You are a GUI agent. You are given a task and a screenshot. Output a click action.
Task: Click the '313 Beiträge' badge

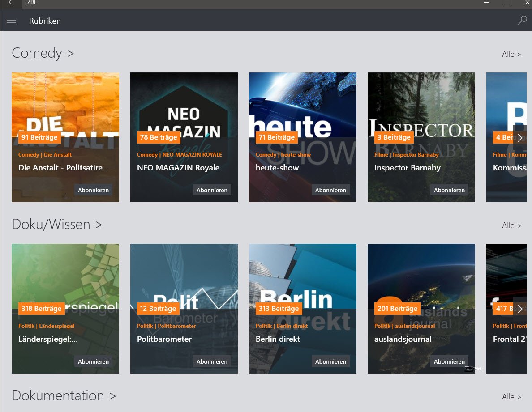[x=279, y=309]
